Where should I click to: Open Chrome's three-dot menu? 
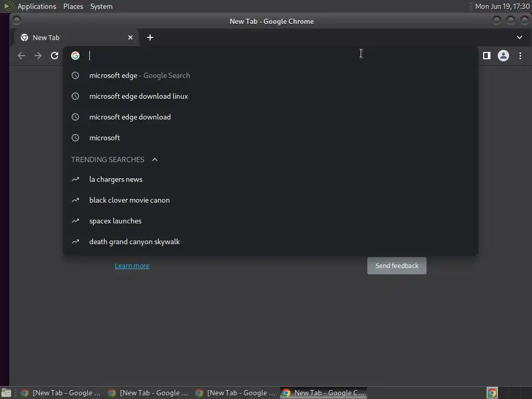(520, 56)
